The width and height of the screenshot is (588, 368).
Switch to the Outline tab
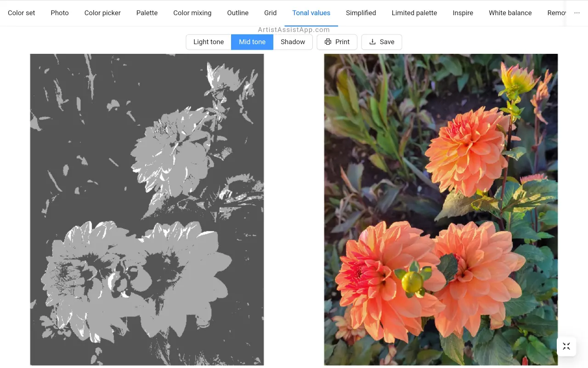(238, 13)
